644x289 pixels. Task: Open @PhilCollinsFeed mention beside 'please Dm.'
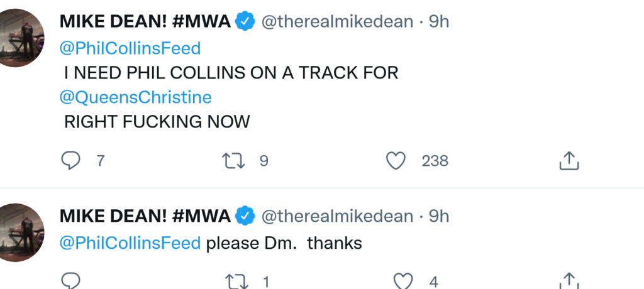[x=130, y=243]
